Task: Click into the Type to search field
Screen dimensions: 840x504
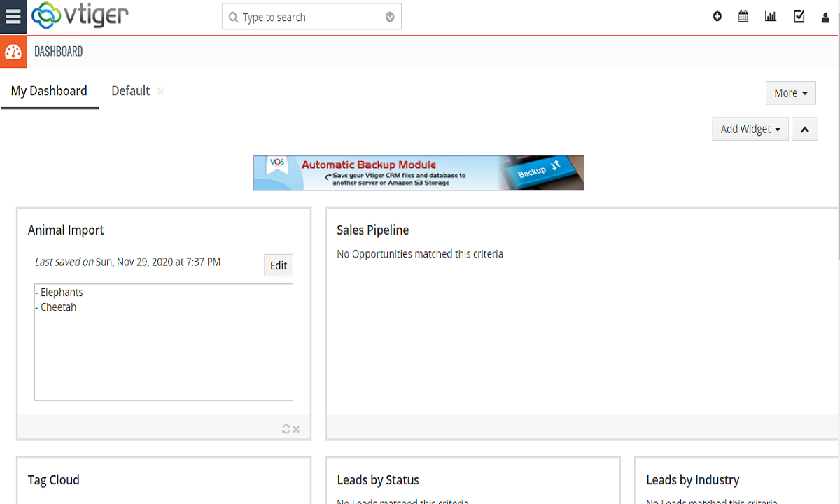Action: pyautogui.click(x=308, y=17)
